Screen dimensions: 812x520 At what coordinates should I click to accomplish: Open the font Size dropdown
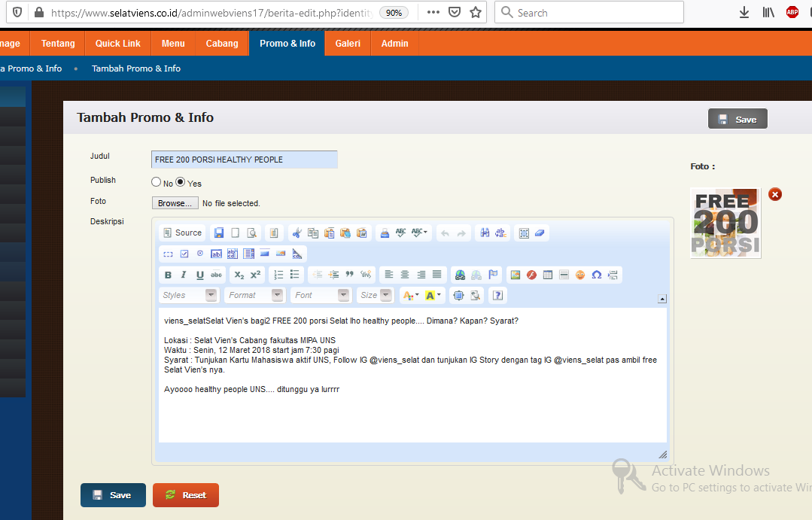[376, 296]
